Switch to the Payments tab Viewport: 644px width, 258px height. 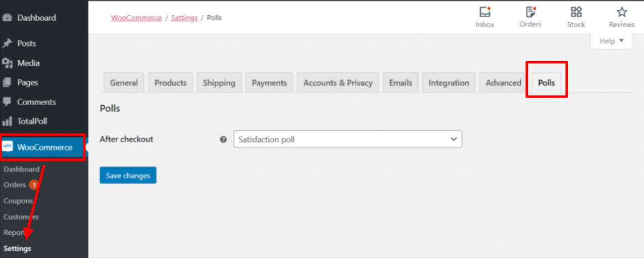[269, 83]
